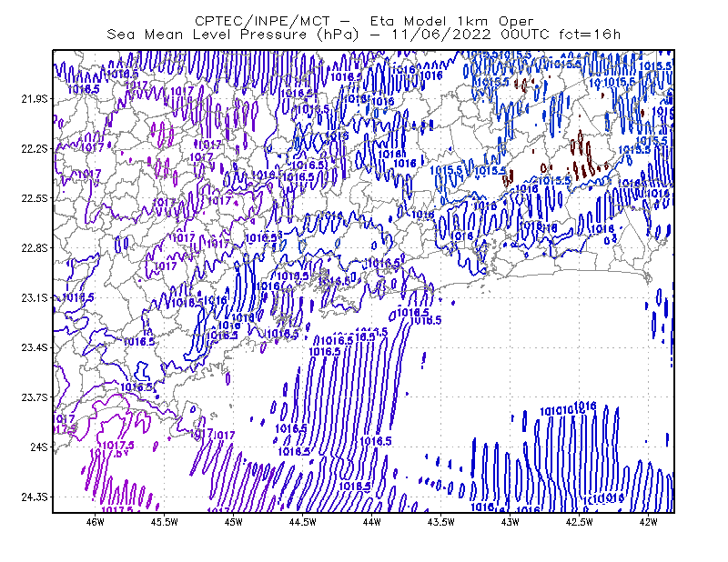This screenshot has height=562, width=728.
Task: Click the 43W longitude label
Action: (510, 522)
